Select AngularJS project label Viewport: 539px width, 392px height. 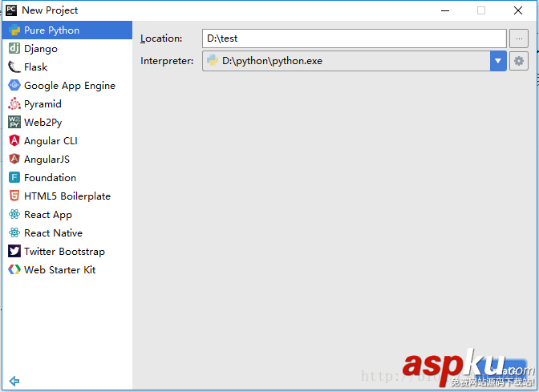(47, 160)
